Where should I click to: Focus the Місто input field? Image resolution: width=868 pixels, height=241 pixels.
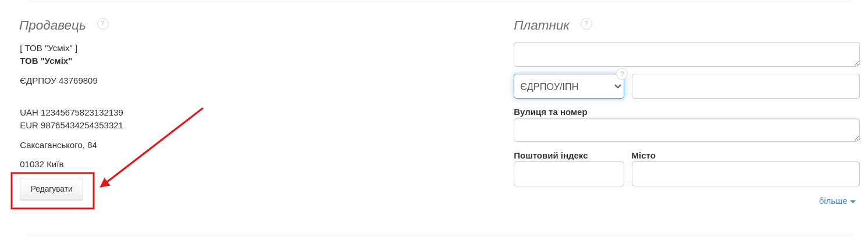(745, 174)
